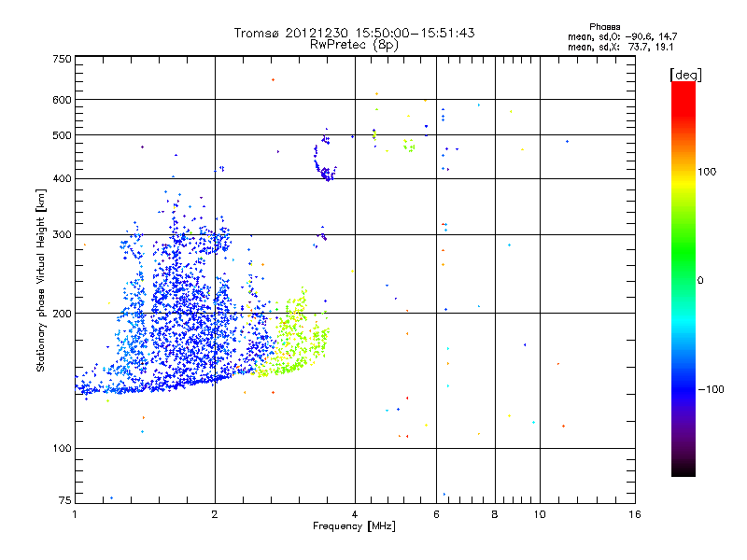The height and width of the screenshot is (560, 747).
Task: Click the 'Frequency [MHz]' axis label
Action: 354,526
